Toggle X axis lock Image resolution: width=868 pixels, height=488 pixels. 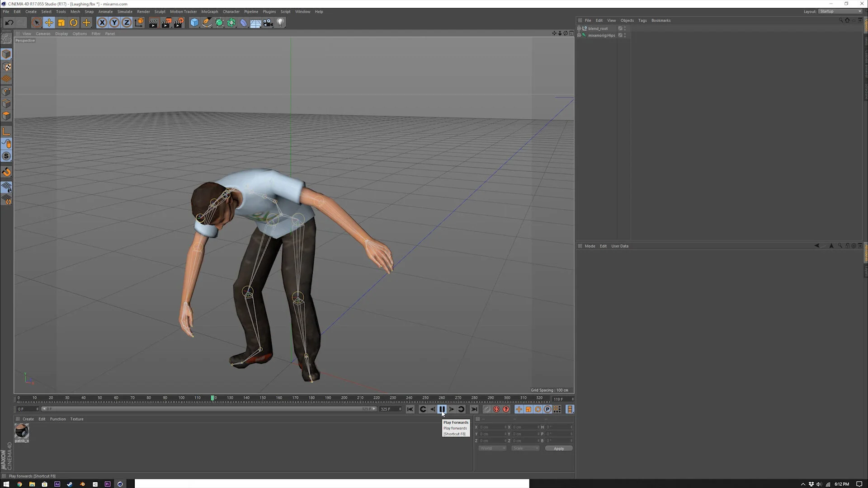point(102,23)
